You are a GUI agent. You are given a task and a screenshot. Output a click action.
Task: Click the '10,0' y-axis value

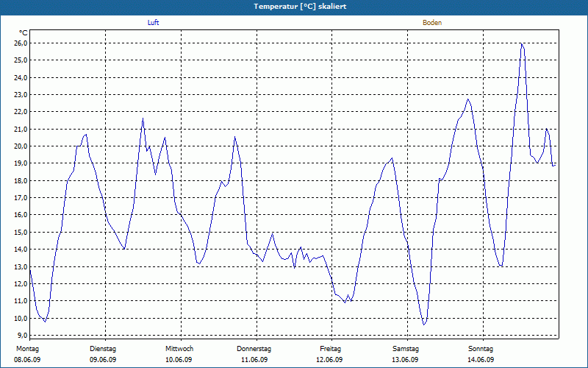pyautogui.click(x=21, y=318)
